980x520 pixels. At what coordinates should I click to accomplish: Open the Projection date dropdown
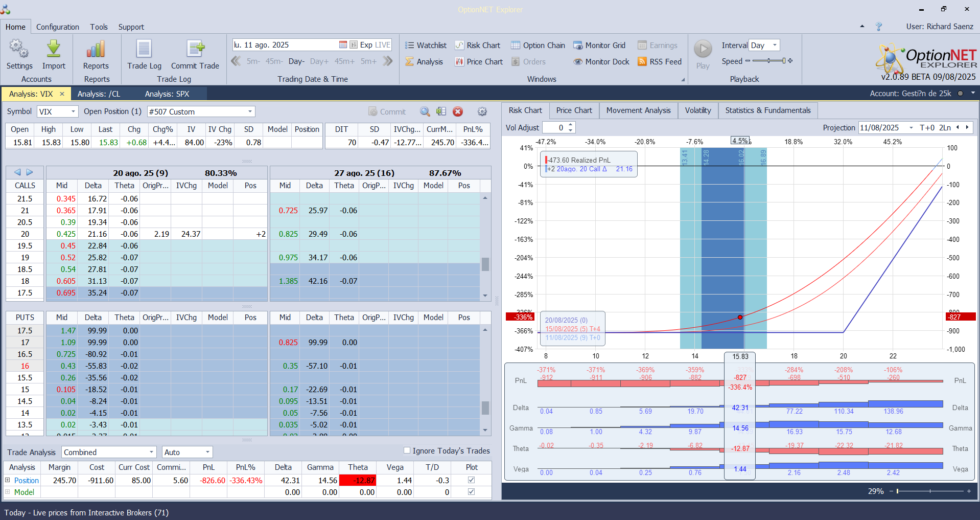tap(911, 127)
